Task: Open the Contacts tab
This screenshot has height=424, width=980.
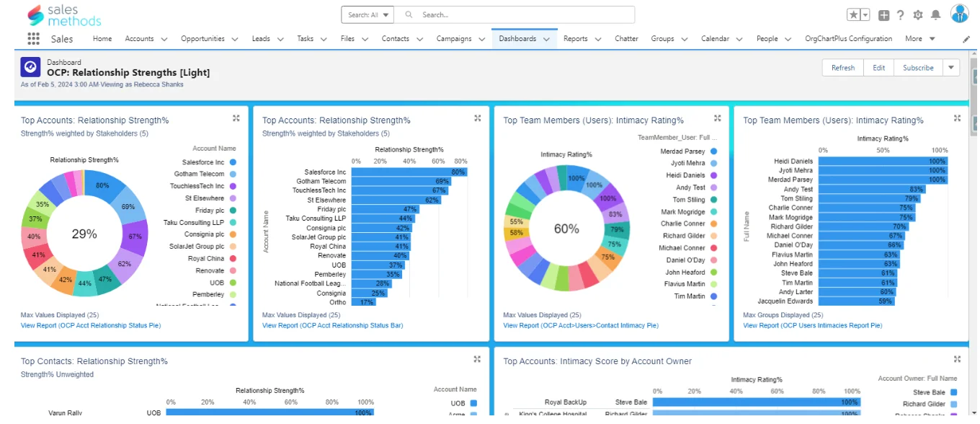Action: 395,39
